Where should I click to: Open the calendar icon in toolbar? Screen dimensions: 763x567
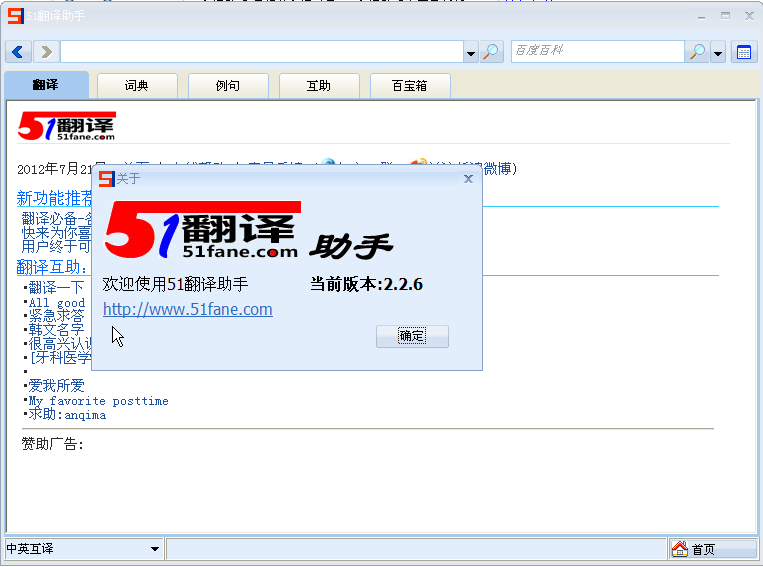coord(744,52)
